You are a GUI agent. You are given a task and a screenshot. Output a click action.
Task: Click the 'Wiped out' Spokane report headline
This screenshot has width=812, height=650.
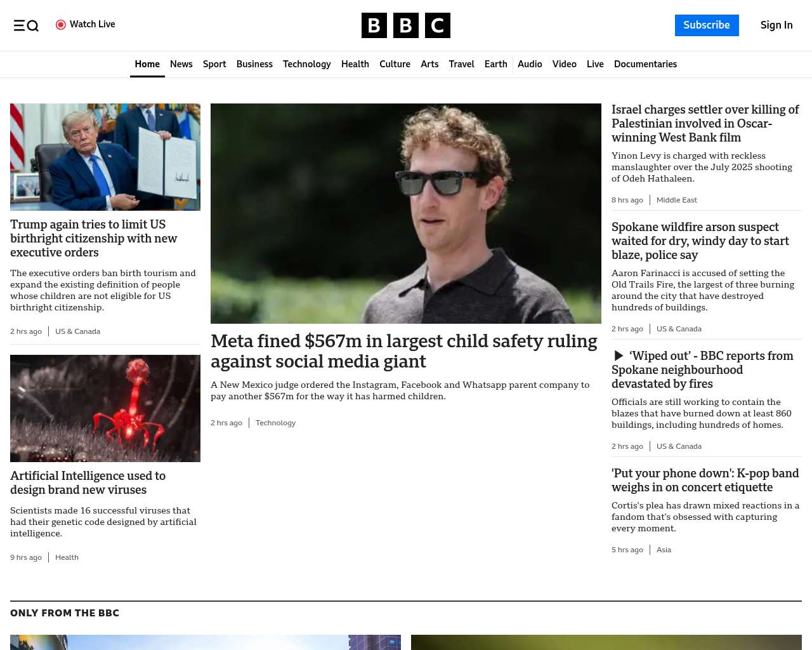(x=702, y=369)
